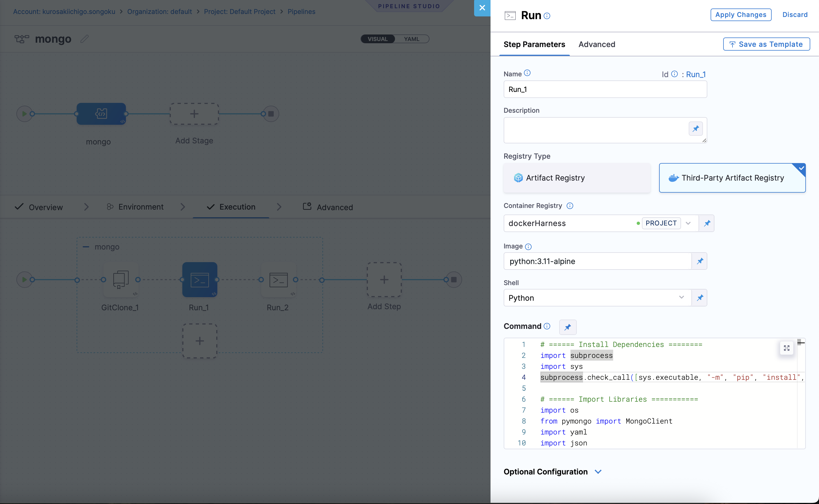The image size is (819, 504).
Task: Select the mongo stage node icon
Action: 101,114
